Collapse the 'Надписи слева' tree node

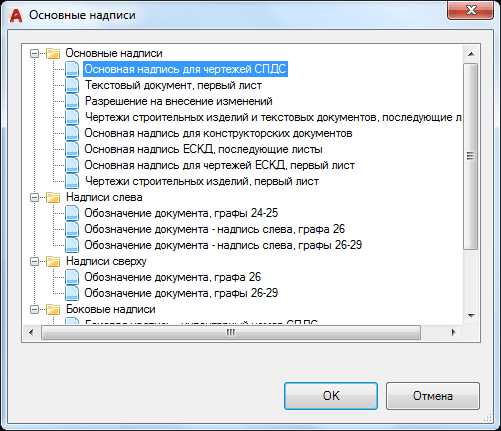pos(34,197)
